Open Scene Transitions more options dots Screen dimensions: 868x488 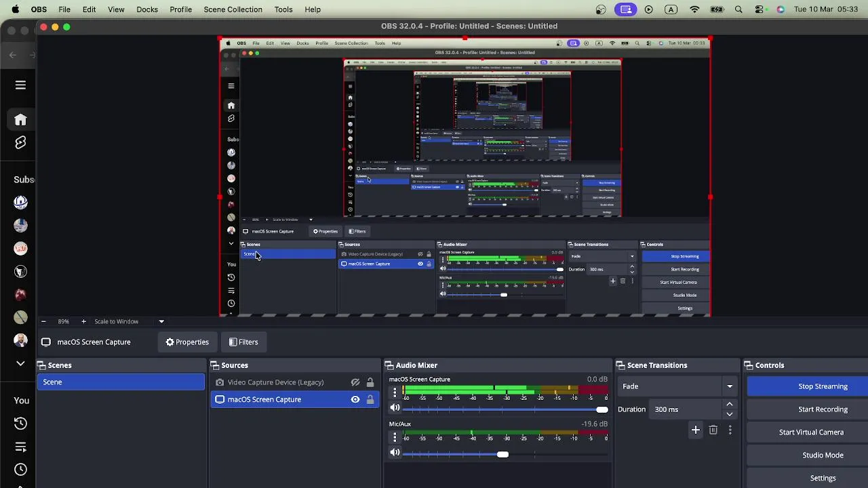tap(730, 430)
